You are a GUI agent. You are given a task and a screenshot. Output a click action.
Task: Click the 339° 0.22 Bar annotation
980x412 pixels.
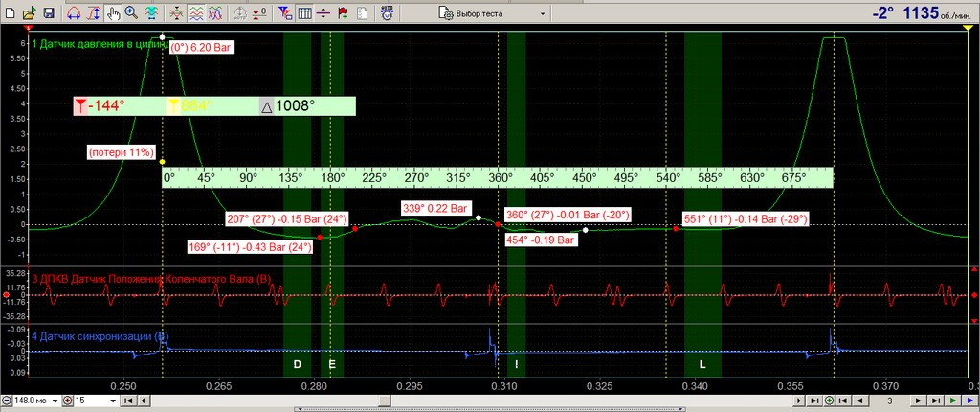click(x=436, y=209)
